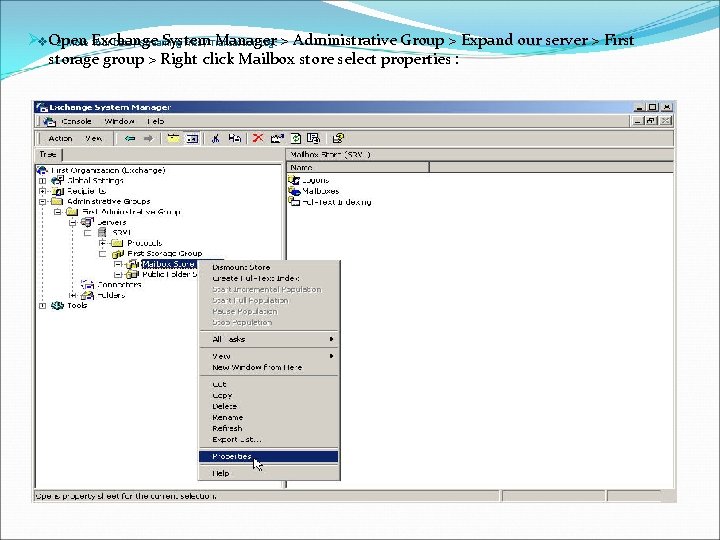This screenshot has height=540, width=720.
Task: Open the Console menu
Action: tap(76, 121)
